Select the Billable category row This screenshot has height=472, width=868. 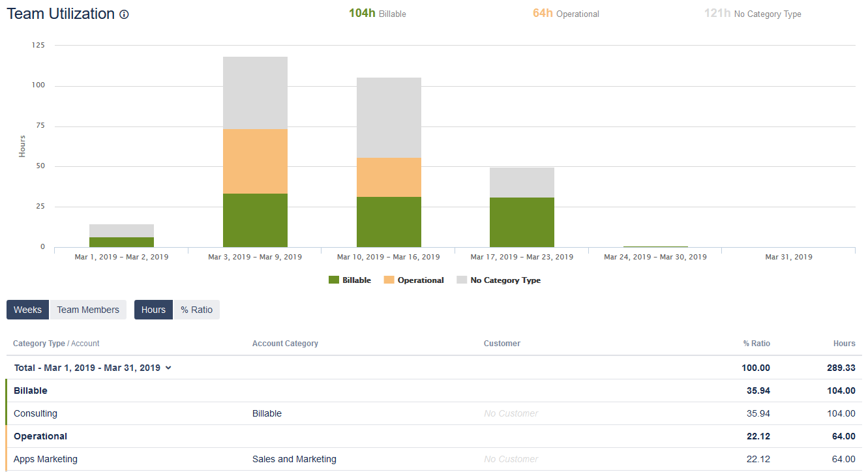434,391
